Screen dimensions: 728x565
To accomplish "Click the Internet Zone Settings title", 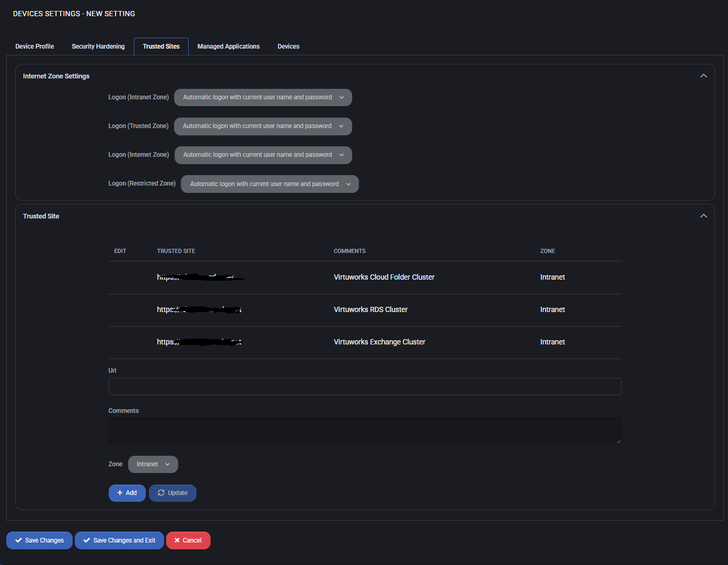I will point(56,76).
